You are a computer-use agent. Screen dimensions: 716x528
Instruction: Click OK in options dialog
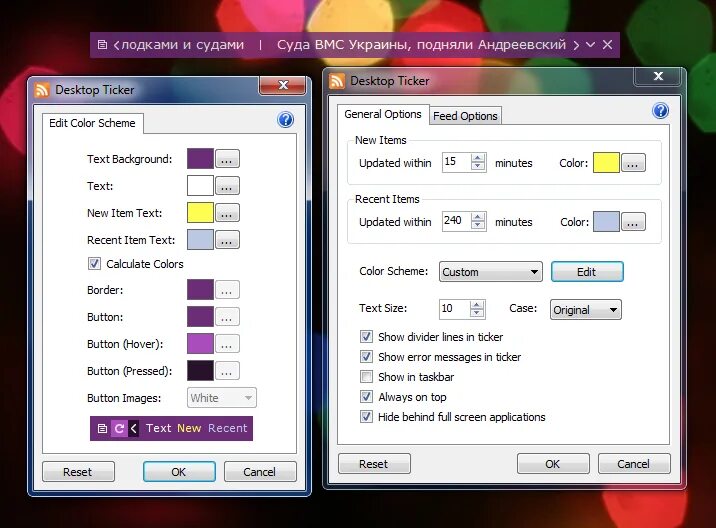[553, 464]
